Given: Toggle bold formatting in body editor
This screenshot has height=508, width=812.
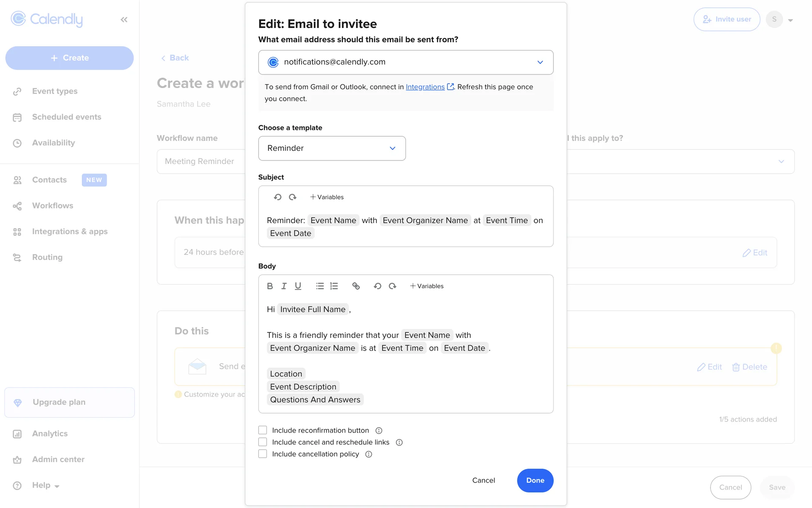Looking at the screenshot, I should pyautogui.click(x=270, y=286).
